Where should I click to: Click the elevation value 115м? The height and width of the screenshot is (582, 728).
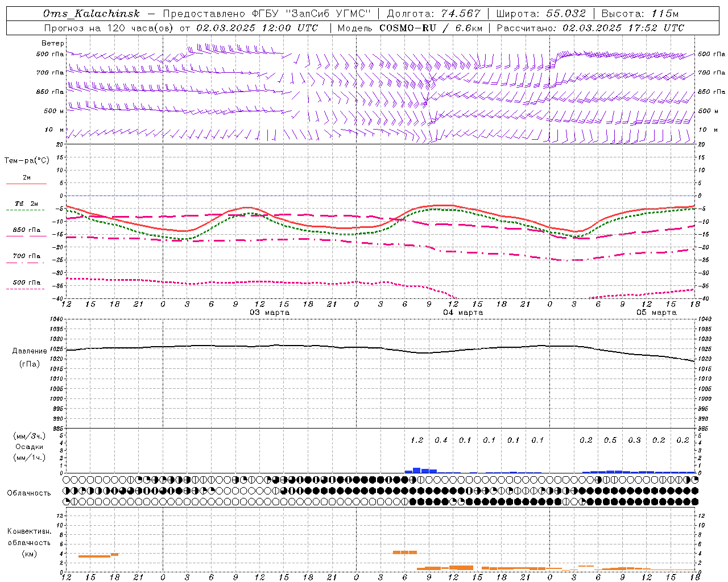point(665,14)
